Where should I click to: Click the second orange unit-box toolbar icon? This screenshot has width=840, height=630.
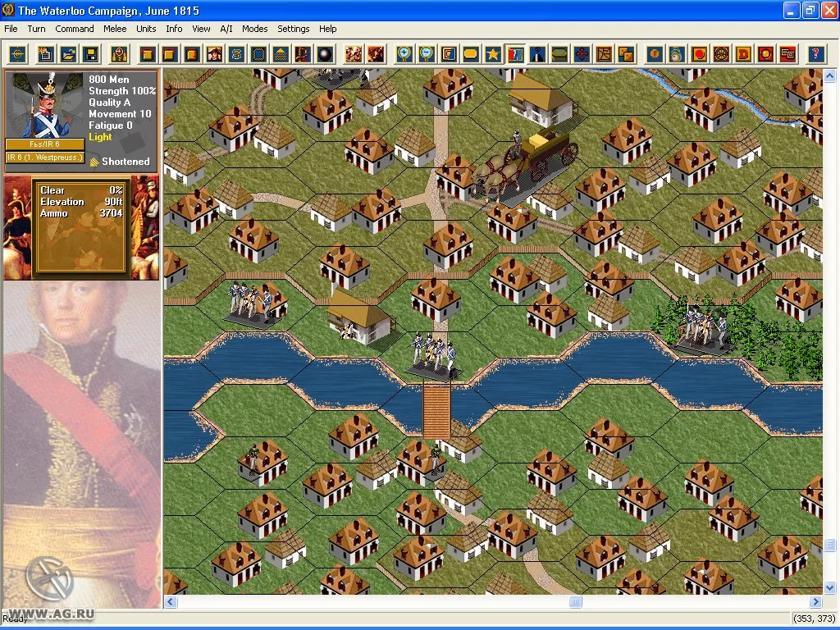tap(169, 54)
